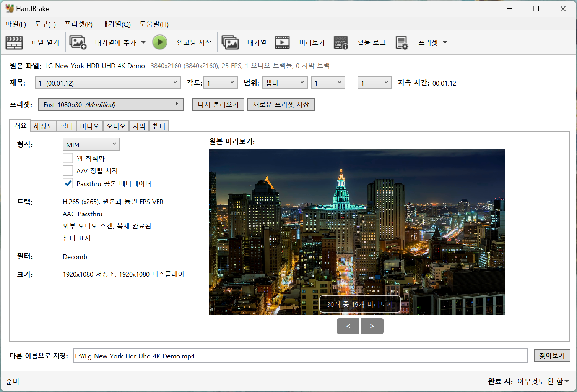The width and height of the screenshot is (577, 392).
Task: Switch to the 해상도 tab
Action: coord(43,126)
